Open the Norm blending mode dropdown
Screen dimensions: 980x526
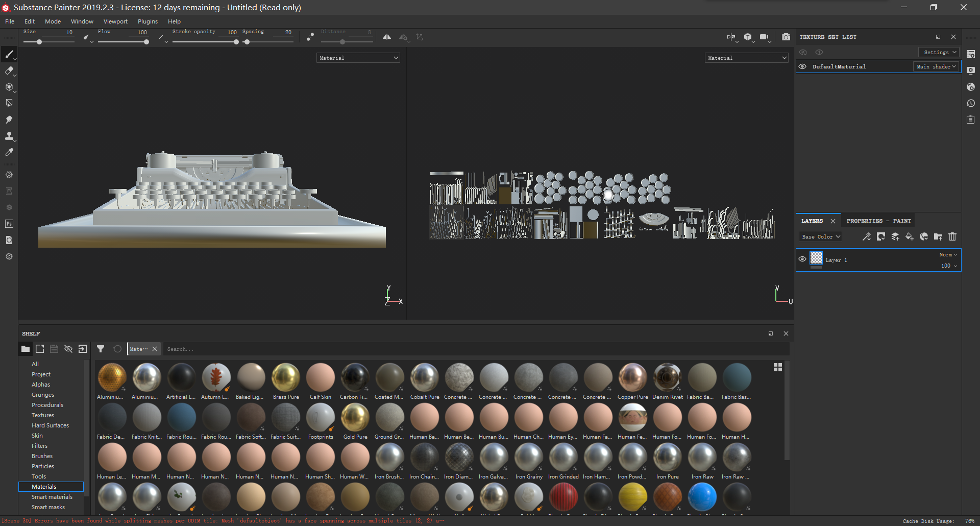tap(947, 254)
